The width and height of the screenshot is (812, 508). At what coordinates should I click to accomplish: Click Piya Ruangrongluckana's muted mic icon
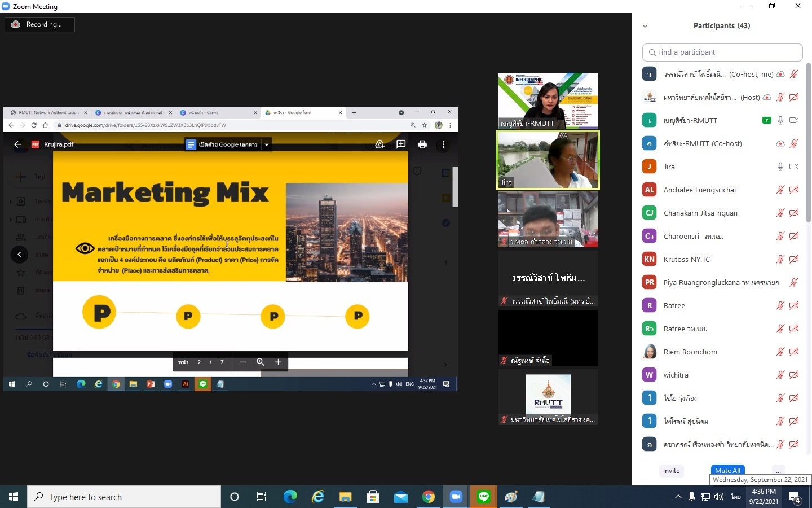point(794,282)
